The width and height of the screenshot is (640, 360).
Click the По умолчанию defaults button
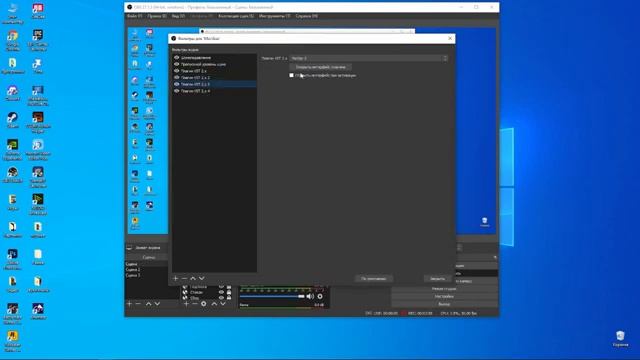point(373,278)
